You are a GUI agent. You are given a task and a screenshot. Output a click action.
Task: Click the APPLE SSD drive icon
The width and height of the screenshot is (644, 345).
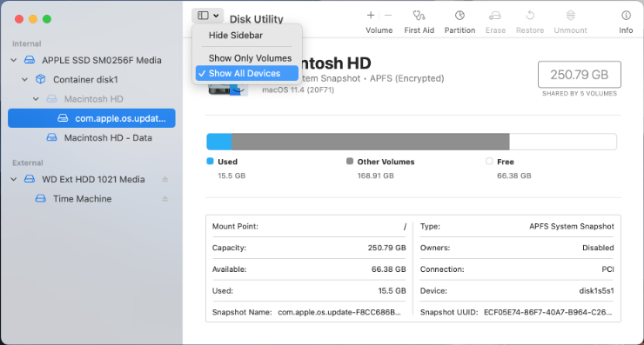coord(30,60)
